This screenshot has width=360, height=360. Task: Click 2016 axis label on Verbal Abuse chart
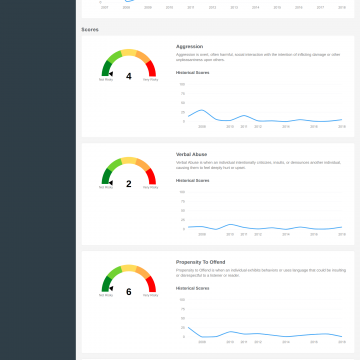point(314,234)
